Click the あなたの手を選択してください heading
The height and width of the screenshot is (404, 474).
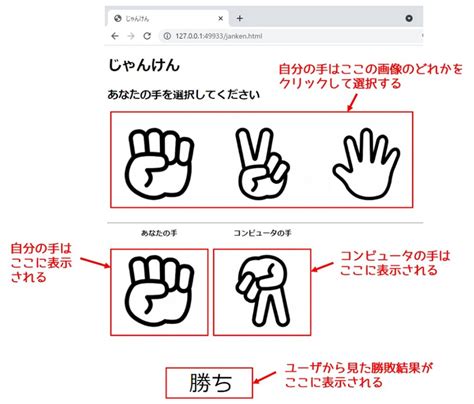click(183, 95)
